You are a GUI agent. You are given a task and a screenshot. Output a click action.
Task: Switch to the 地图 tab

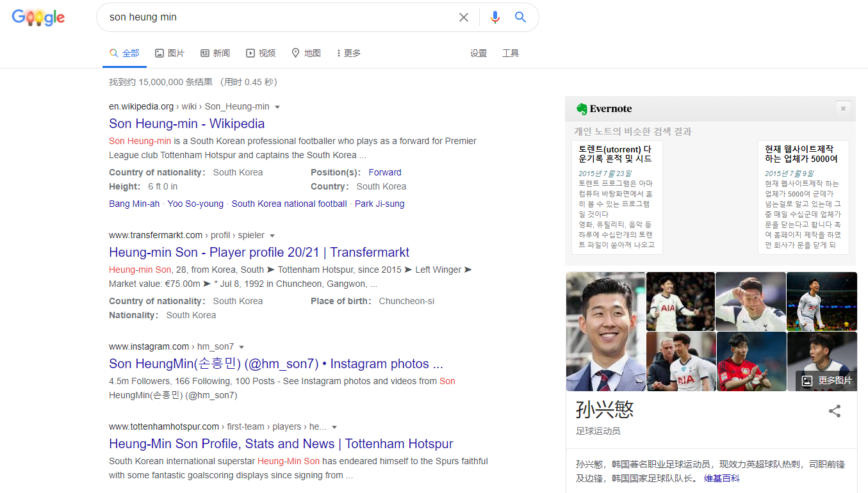point(306,53)
